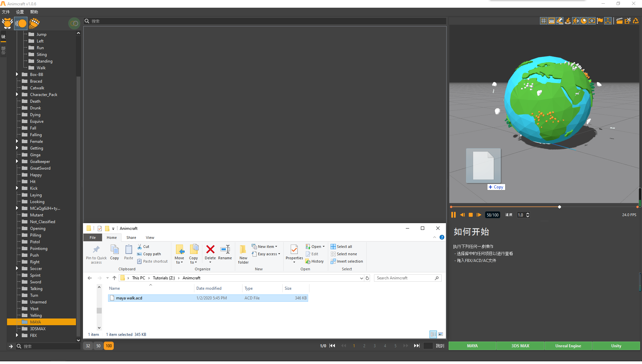Viewport: 642px width, 364px height.
Task: Click the Unity export button
Action: [616, 346]
